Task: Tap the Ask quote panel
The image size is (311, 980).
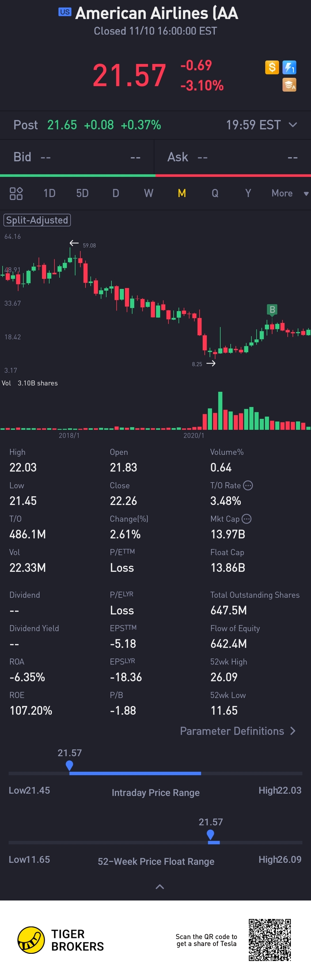Action: (233, 157)
